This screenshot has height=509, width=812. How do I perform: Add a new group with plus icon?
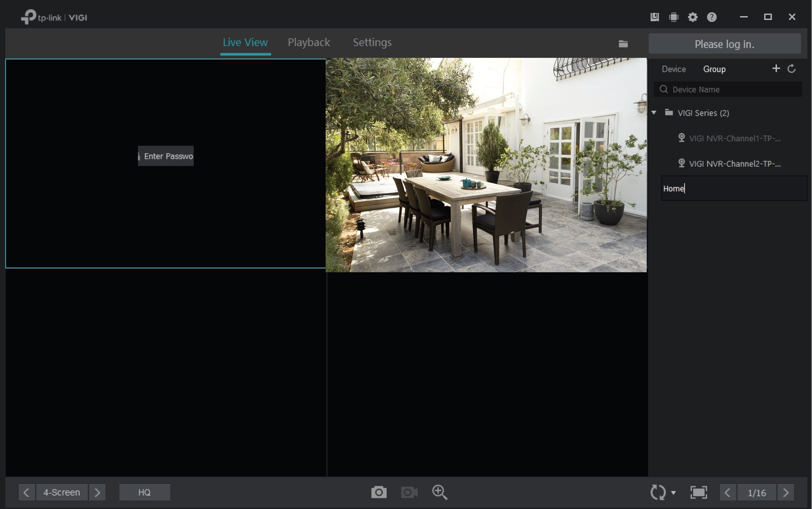776,69
